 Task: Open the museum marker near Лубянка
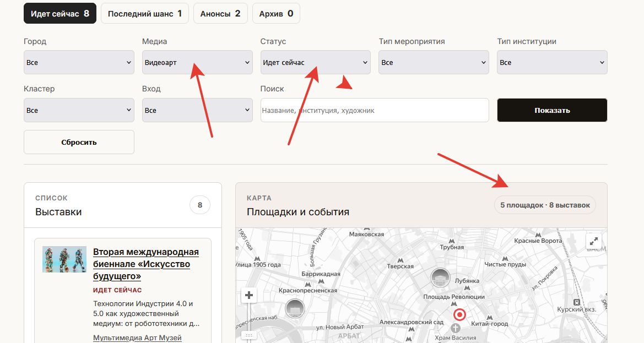tap(440, 278)
